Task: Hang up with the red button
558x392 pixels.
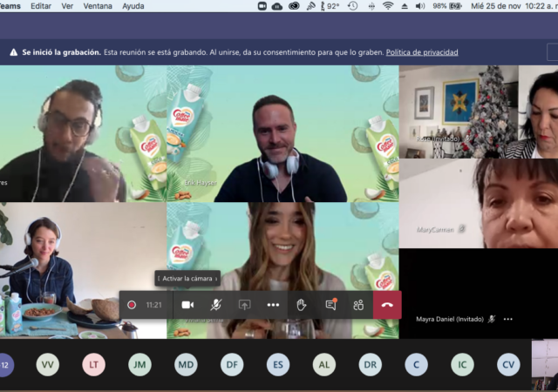Action: pyautogui.click(x=387, y=305)
